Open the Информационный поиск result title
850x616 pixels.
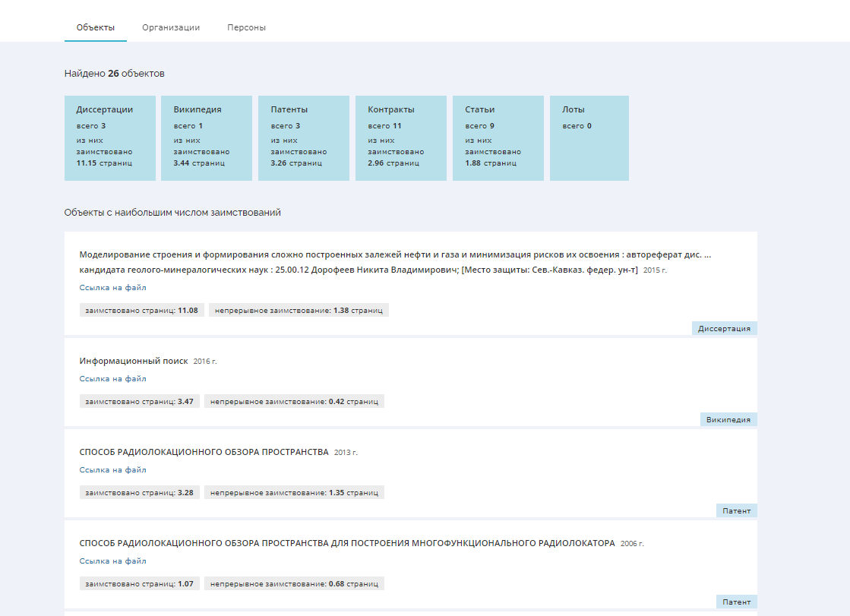tap(133, 361)
